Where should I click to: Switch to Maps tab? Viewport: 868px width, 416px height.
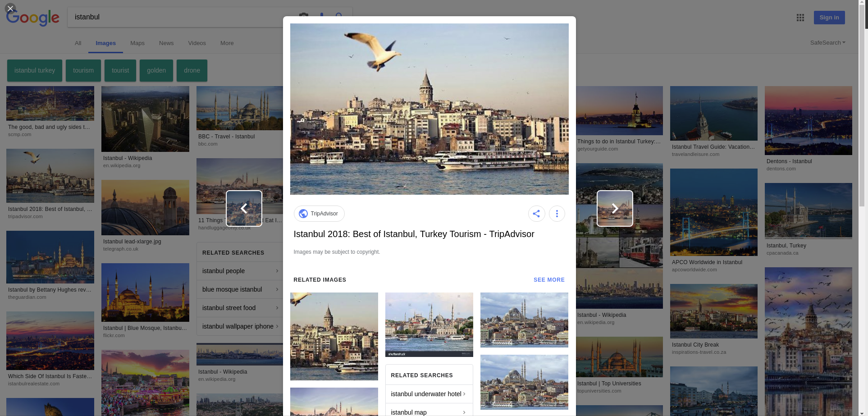point(137,43)
